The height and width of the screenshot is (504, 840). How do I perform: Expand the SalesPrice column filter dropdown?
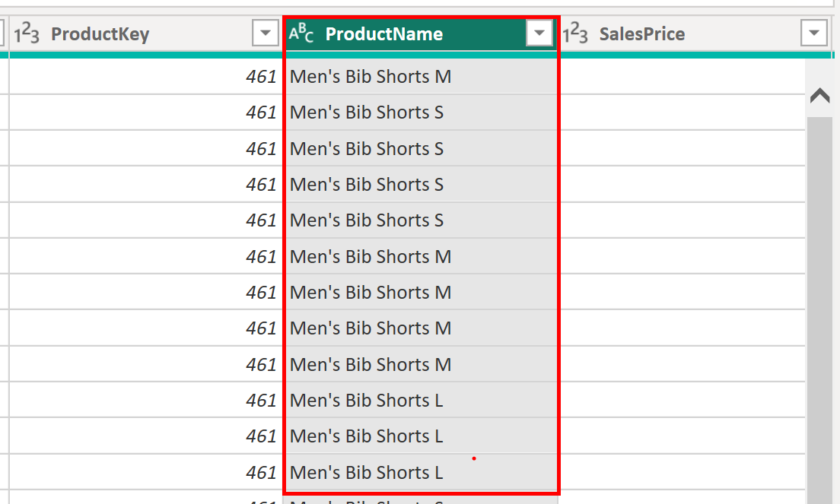(814, 33)
